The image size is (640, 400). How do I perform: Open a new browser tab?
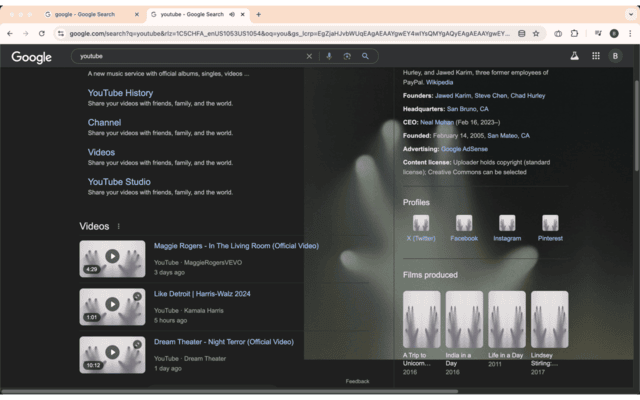pyautogui.click(x=259, y=14)
